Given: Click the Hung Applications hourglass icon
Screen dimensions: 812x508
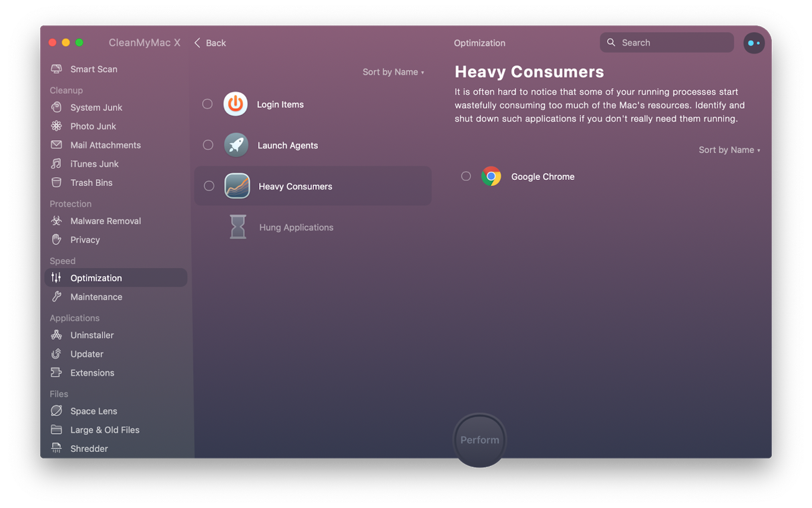Looking at the screenshot, I should pos(238,227).
